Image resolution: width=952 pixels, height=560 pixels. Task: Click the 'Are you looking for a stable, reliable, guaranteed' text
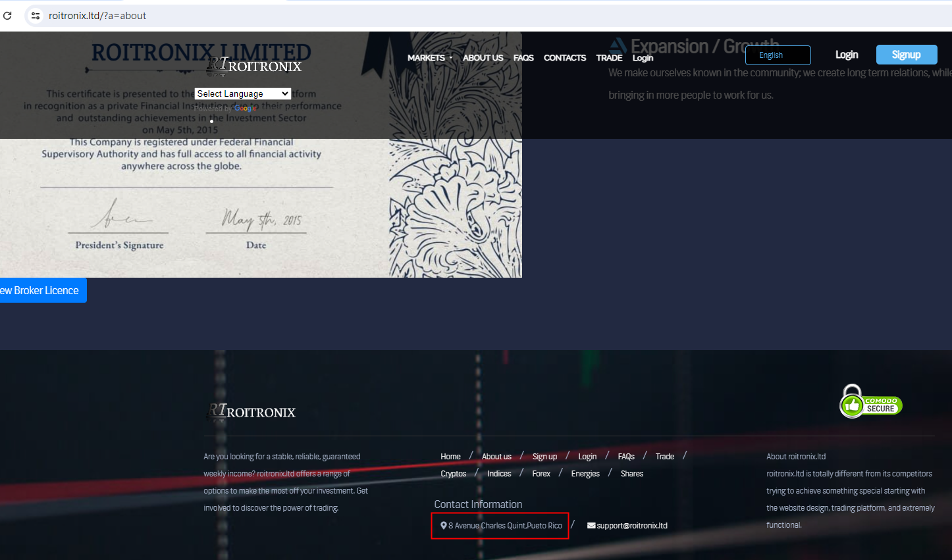pos(282,457)
